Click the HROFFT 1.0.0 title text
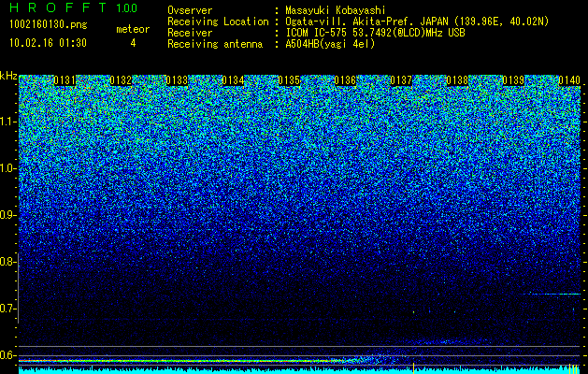This screenshot has width=588, height=374. (x=74, y=7)
